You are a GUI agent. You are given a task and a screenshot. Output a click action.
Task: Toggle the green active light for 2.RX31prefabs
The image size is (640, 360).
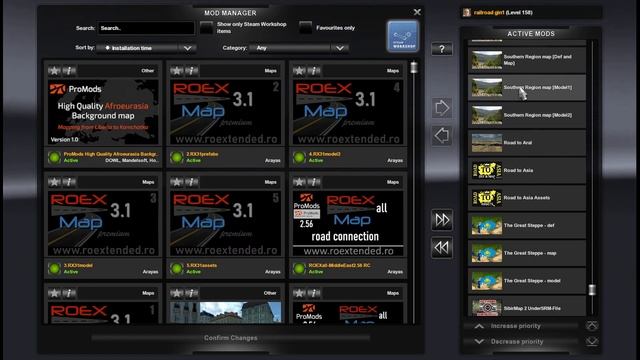(177, 157)
